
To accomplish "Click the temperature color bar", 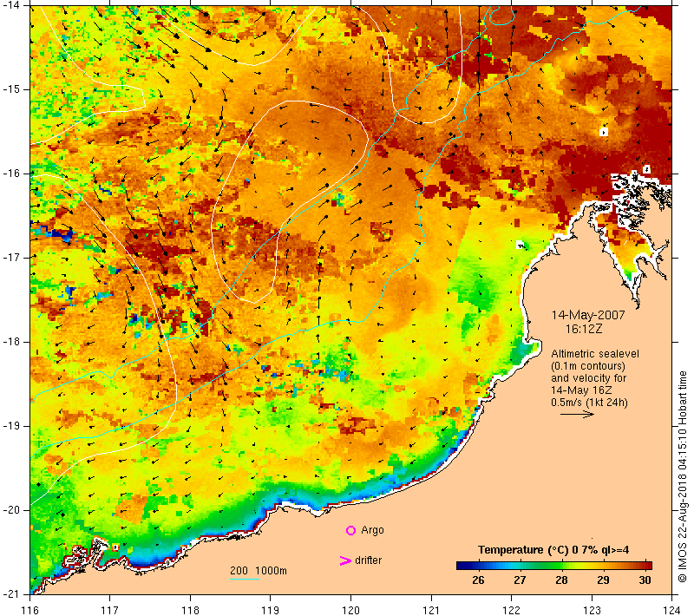I will (554, 566).
